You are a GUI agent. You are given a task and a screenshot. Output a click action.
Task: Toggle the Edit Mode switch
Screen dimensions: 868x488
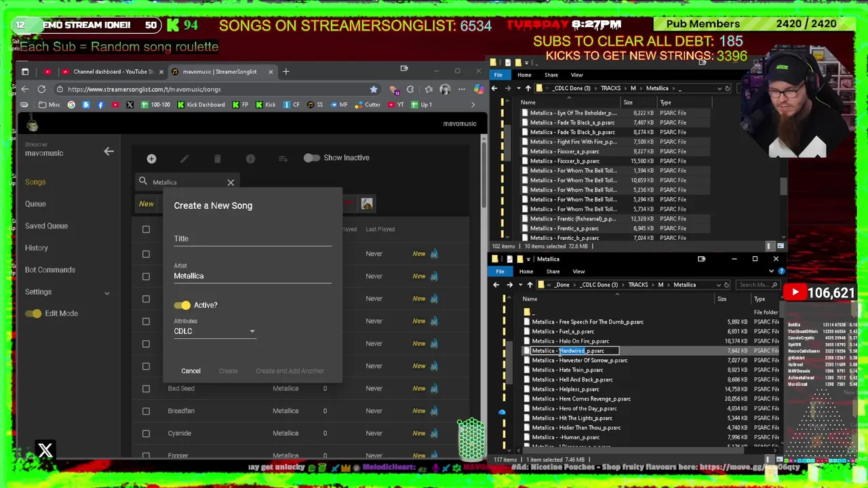[33, 313]
